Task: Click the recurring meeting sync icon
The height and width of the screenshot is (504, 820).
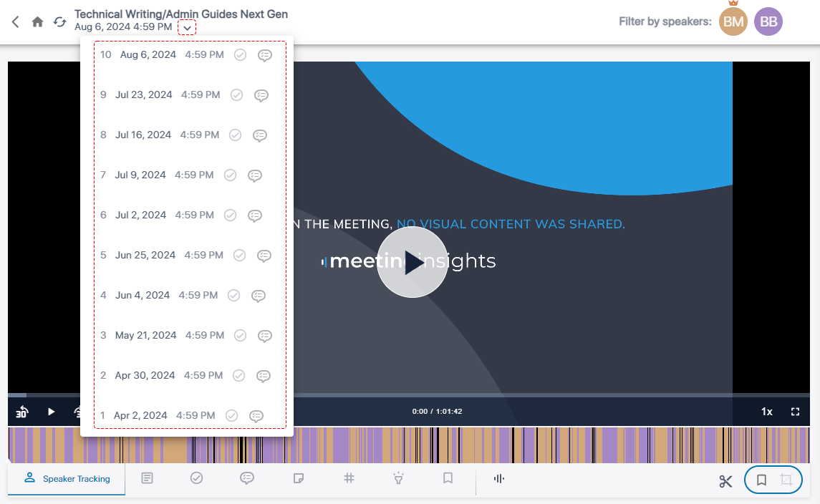Action: point(60,22)
